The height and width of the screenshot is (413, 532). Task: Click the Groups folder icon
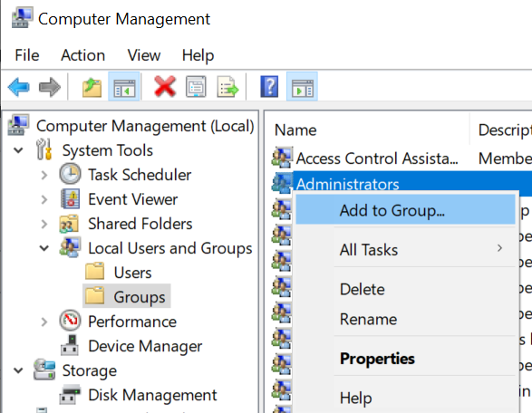94,295
